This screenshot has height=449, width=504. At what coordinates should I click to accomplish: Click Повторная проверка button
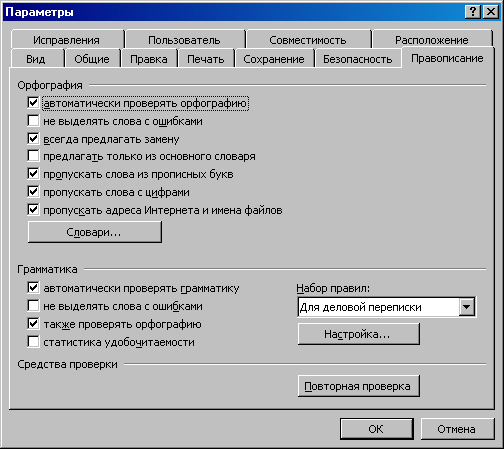click(359, 386)
